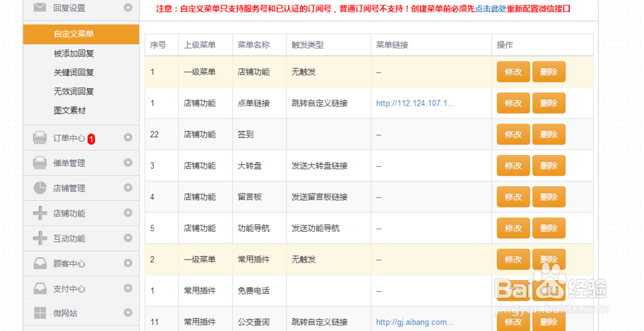Click the plus icon beside 互动功能

[40, 238]
